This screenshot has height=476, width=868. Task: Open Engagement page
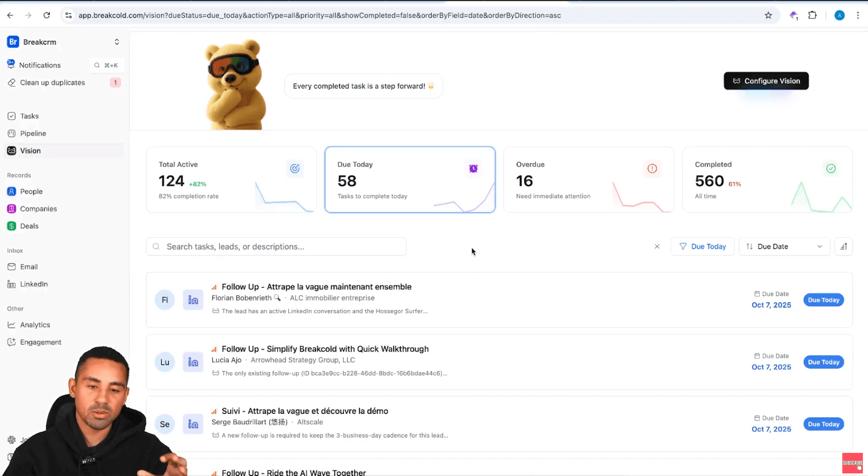(x=41, y=342)
